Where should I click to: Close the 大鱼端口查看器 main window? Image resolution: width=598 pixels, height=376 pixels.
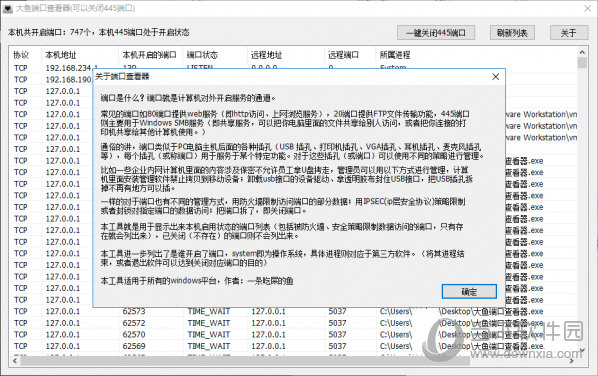[588, 8]
